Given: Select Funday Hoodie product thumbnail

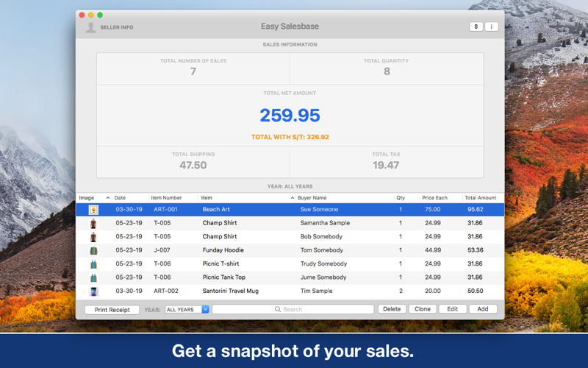Looking at the screenshot, I should [x=93, y=250].
